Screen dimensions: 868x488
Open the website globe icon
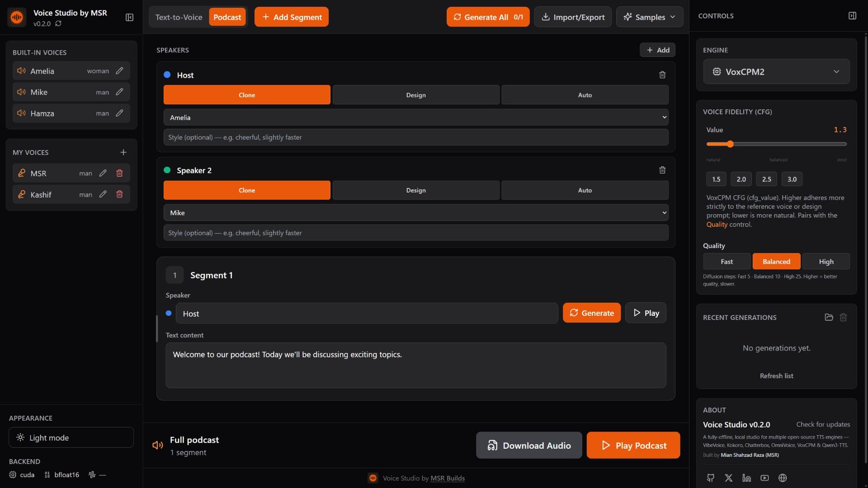783,478
